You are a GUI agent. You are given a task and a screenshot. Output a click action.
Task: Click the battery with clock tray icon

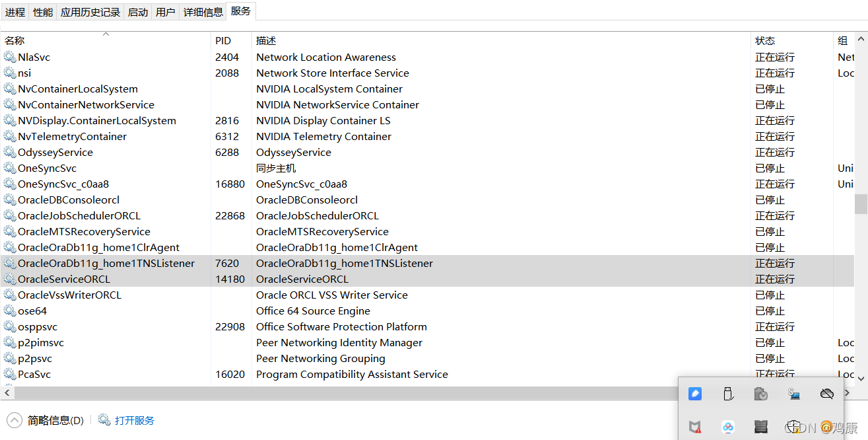tap(761, 394)
